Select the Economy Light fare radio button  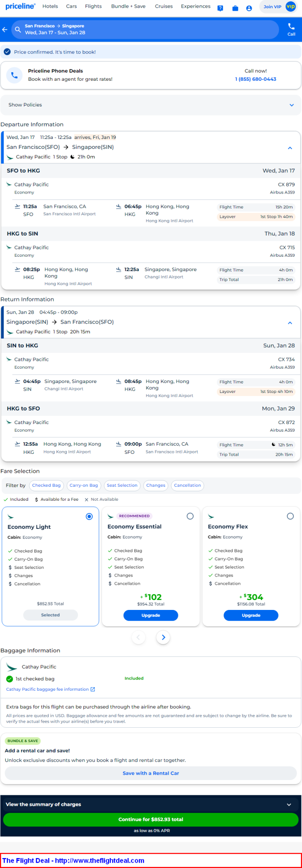point(89,517)
